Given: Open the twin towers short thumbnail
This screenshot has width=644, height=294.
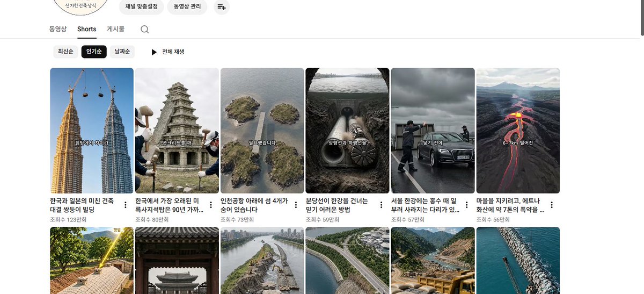Looking at the screenshot, I should pos(92,131).
